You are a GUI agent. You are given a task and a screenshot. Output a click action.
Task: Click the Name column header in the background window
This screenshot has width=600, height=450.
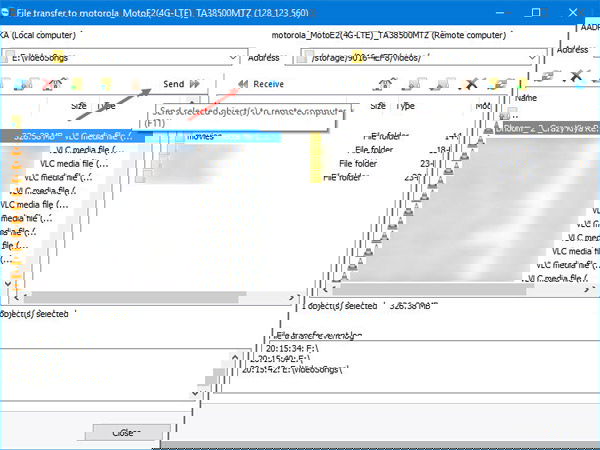pos(526,98)
